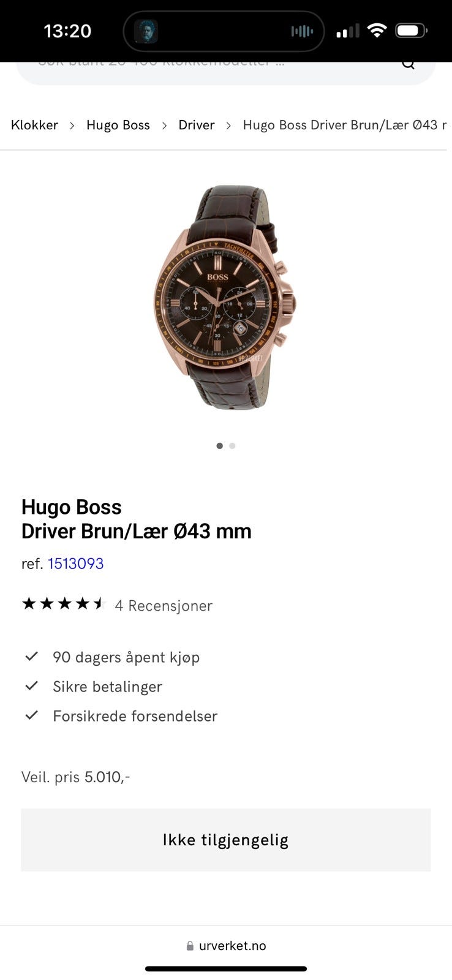
Task: Click the Ikke tilgjengelig button
Action: [226, 840]
